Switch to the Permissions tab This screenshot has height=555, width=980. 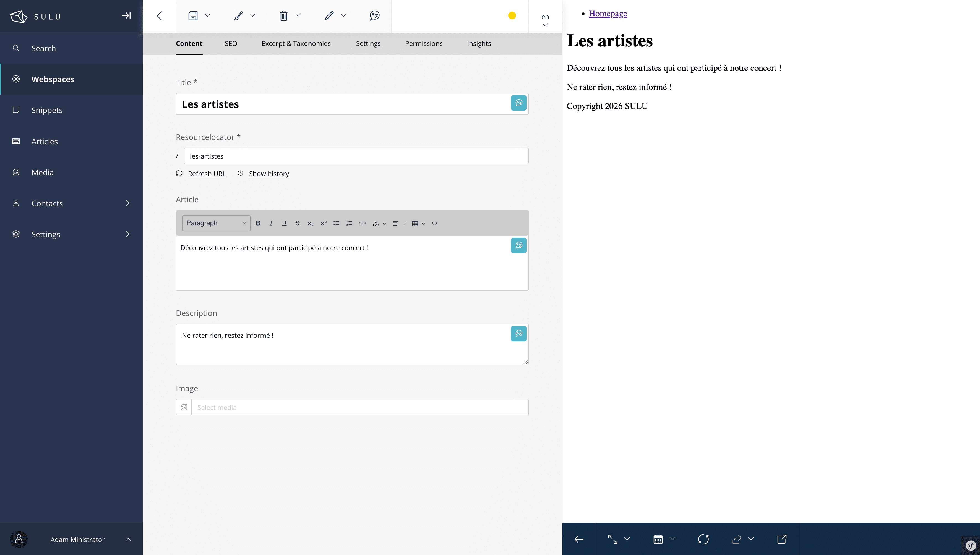coord(424,43)
